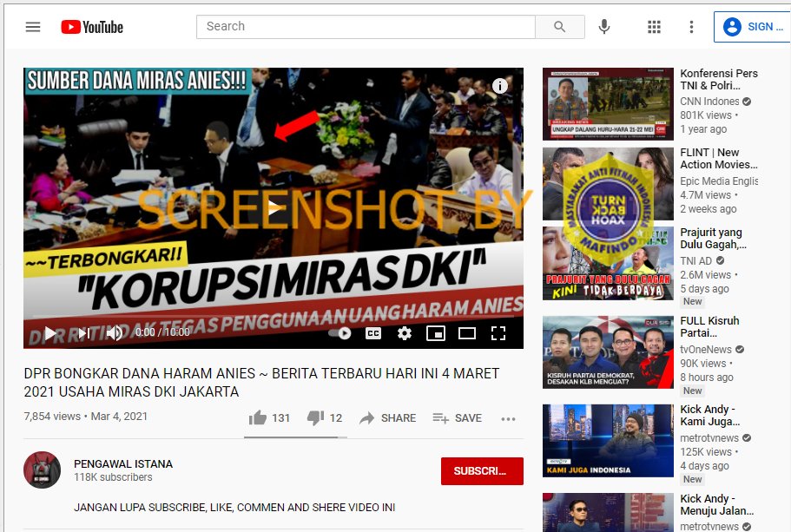Viewport: 791px width, 532px height.
Task: Open the header settings three-dot menu
Action: click(691, 27)
